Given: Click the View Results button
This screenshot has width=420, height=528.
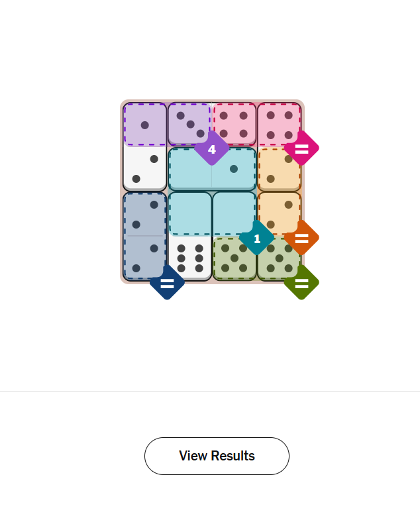Looking at the screenshot, I should (x=217, y=456).
